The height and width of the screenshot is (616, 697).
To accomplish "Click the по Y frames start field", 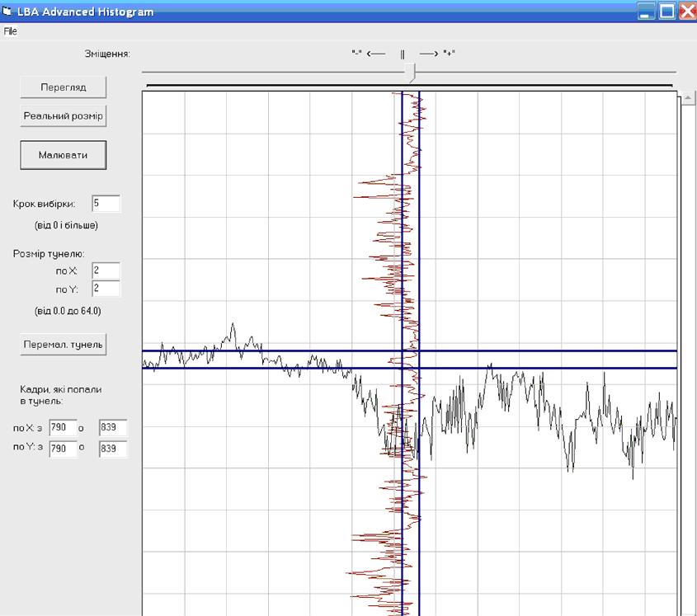I will [63, 449].
